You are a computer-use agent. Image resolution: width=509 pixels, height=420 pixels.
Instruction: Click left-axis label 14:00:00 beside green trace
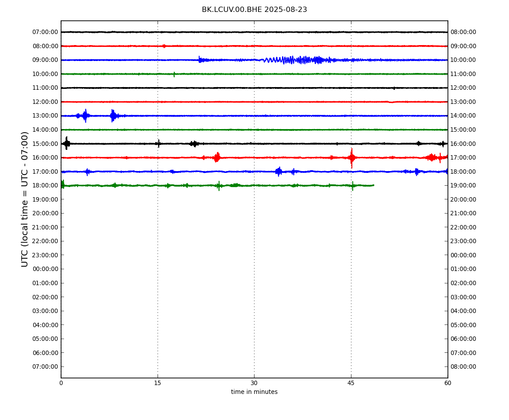45,130
